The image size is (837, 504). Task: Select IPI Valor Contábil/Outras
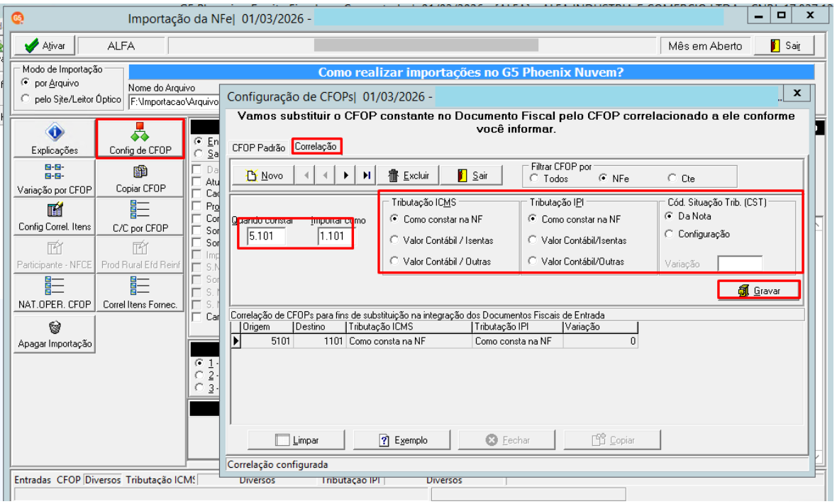[x=577, y=262]
